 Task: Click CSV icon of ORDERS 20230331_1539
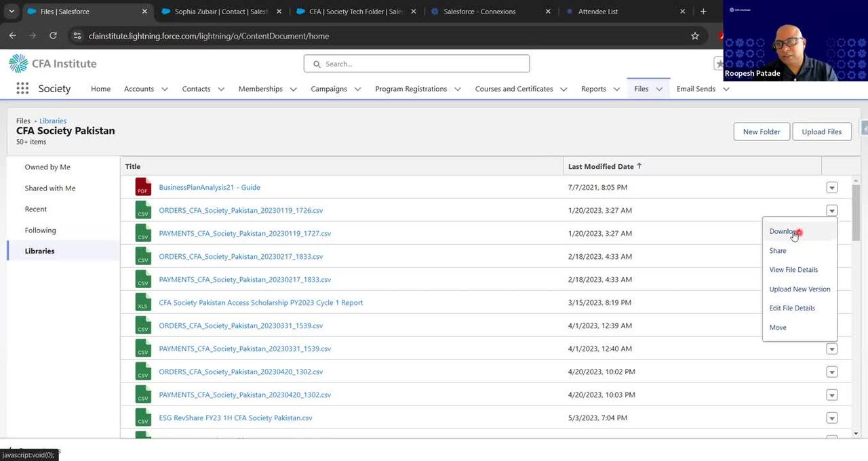click(x=142, y=325)
